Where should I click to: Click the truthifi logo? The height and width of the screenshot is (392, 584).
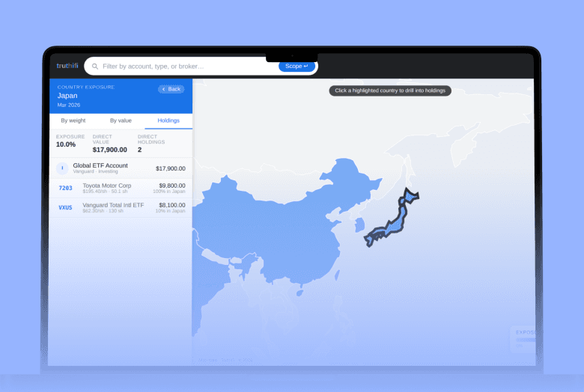(67, 66)
